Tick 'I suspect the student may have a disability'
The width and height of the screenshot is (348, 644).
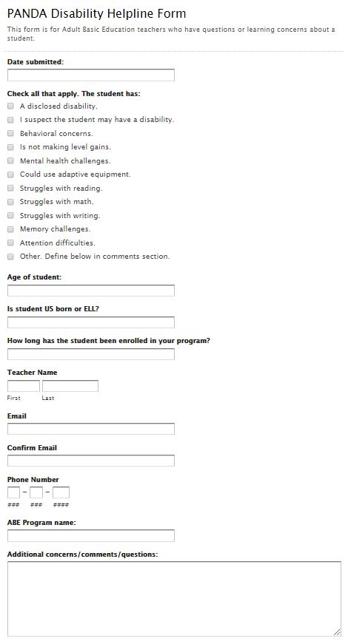click(x=10, y=120)
